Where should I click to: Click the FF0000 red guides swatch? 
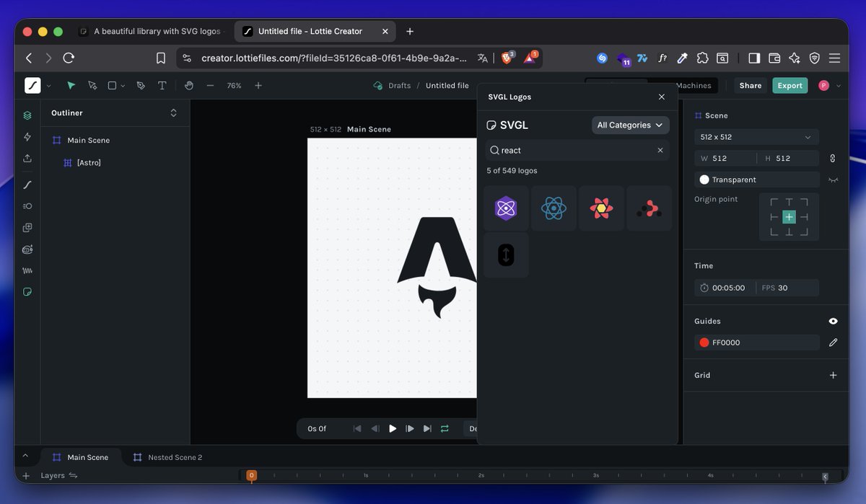704,342
